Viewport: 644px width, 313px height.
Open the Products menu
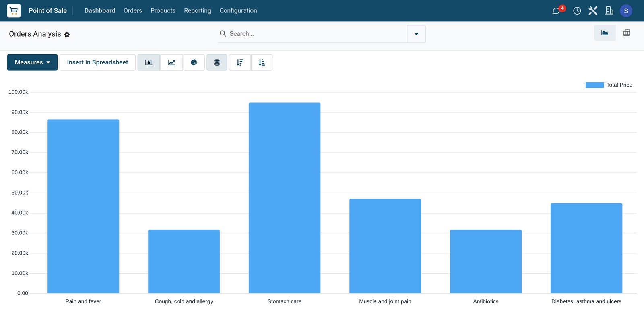pos(163,10)
